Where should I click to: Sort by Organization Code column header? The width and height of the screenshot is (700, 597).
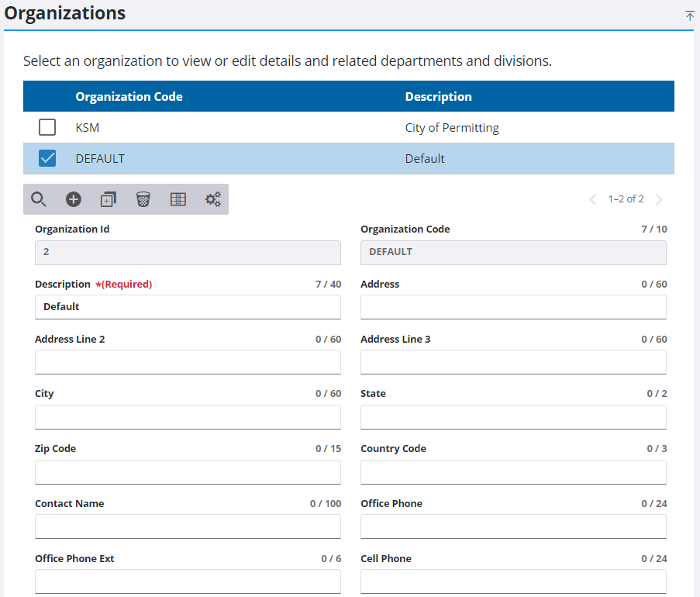coord(129,97)
